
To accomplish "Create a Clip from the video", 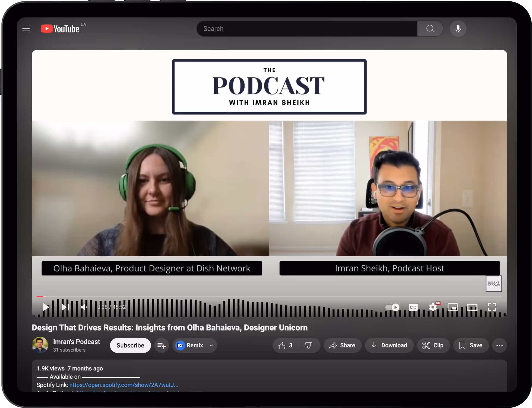I will pyautogui.click(x=433, y=345).
